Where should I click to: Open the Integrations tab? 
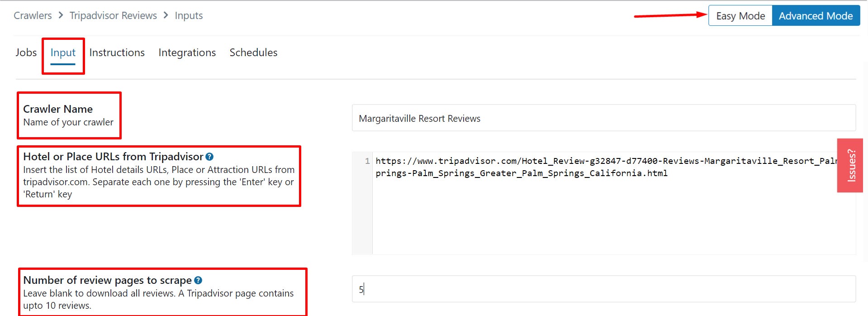187,53
